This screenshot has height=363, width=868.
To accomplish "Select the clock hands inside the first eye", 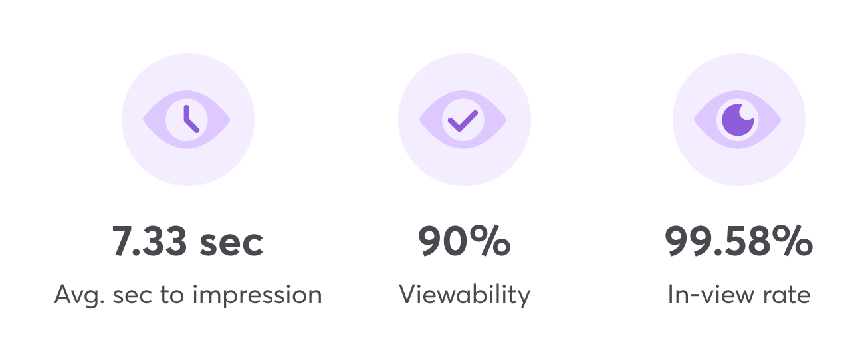I will 191,120.
